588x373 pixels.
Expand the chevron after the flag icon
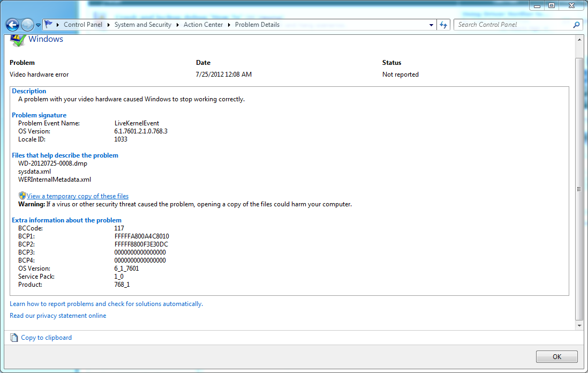(x=58, y=25)
